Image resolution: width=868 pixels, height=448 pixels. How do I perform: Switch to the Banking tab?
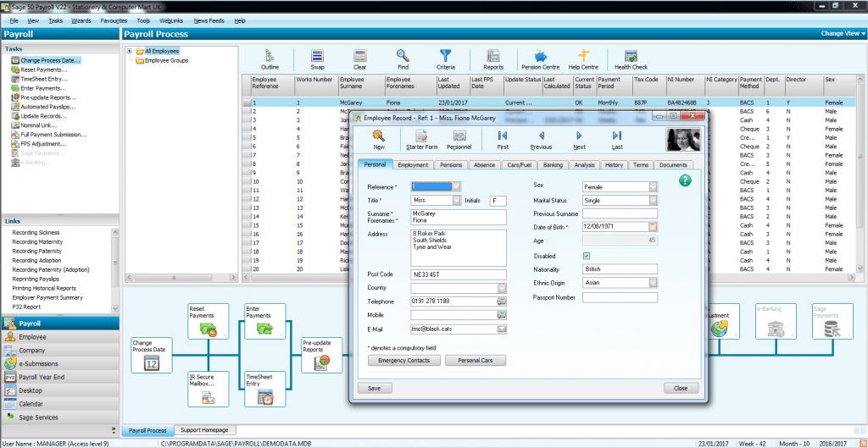tap(553, 165)
